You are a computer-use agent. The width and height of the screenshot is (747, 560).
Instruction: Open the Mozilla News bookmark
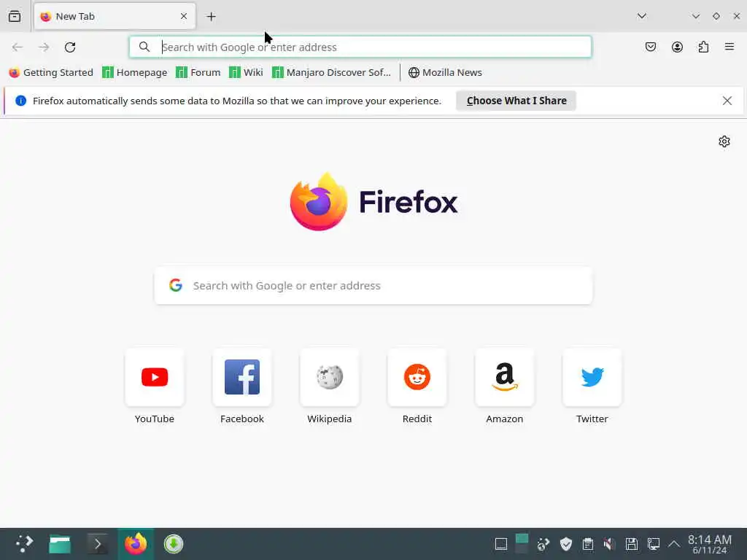point(446,72)
